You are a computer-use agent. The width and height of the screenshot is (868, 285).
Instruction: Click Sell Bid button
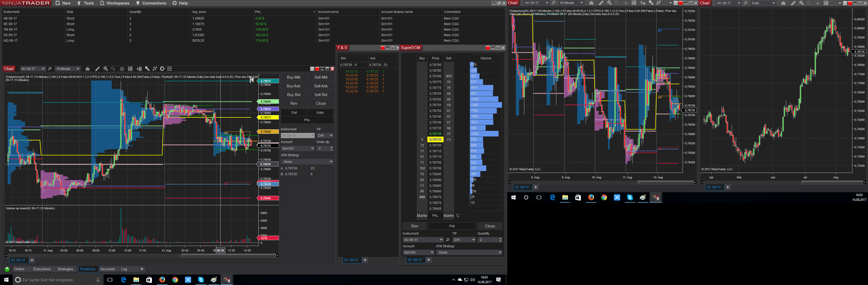point(321,94)
